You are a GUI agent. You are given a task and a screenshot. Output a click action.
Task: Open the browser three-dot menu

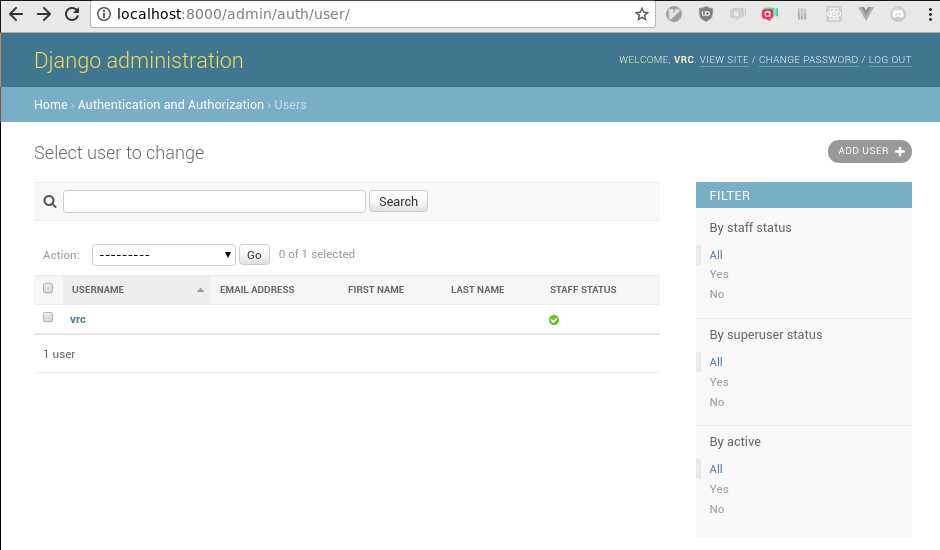[x=930, y=14]
